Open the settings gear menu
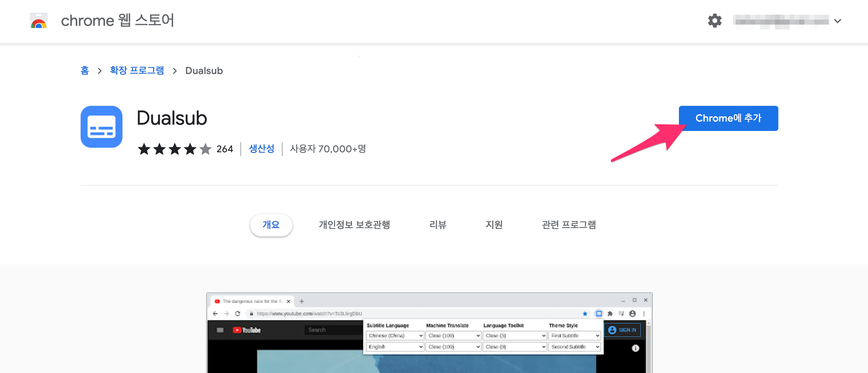Viewport: 868px width, 373px height. 714,21
